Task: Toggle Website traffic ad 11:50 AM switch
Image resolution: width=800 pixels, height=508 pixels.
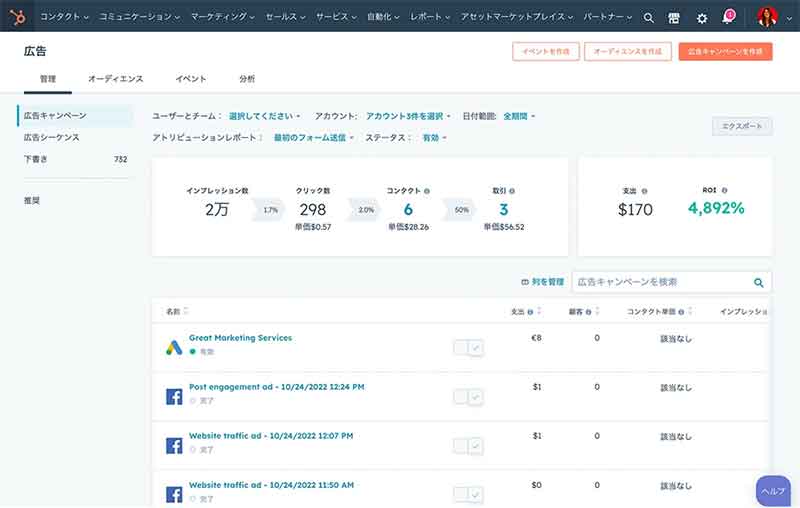Action: click(x=468, y=494)
